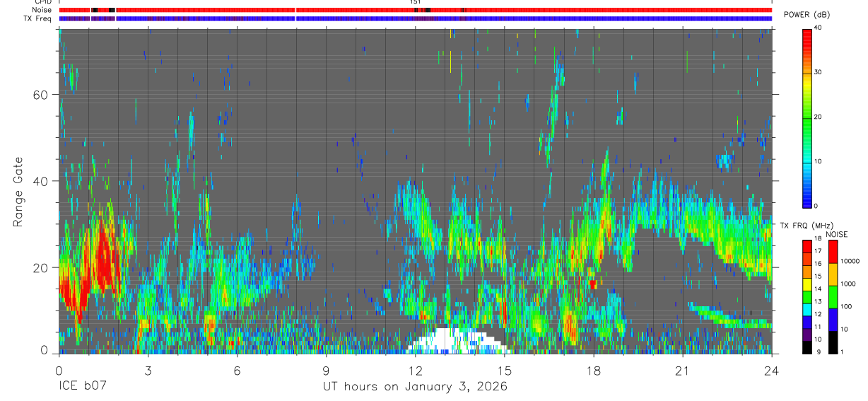The width and height of the screenshot is (868, 401).
Task: Pick the blue 10–100 NOISE colorbar segment
Action: (x=833, y=320)
